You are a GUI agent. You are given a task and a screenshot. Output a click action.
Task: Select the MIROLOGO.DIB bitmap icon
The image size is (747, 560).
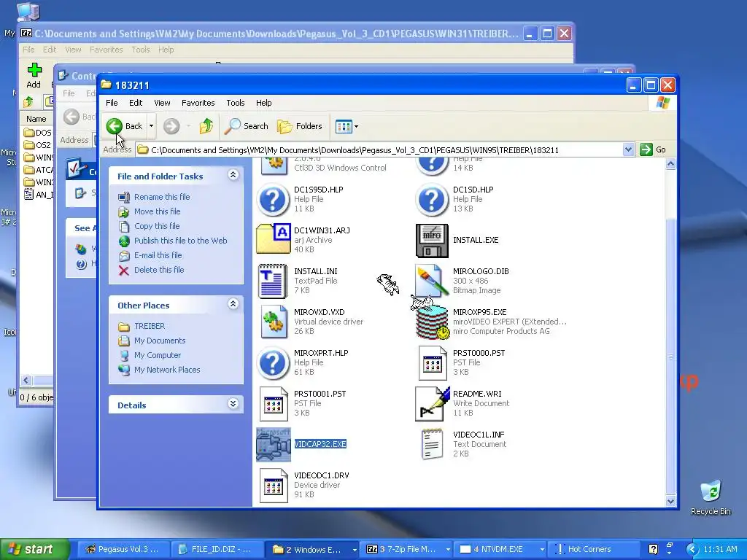[x=432, y=281]
